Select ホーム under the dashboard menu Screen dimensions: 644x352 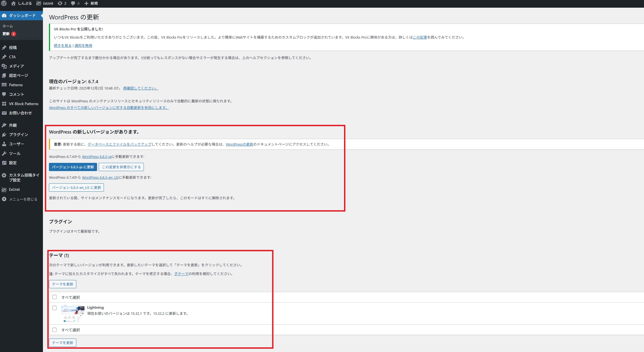tap(8, 26)
